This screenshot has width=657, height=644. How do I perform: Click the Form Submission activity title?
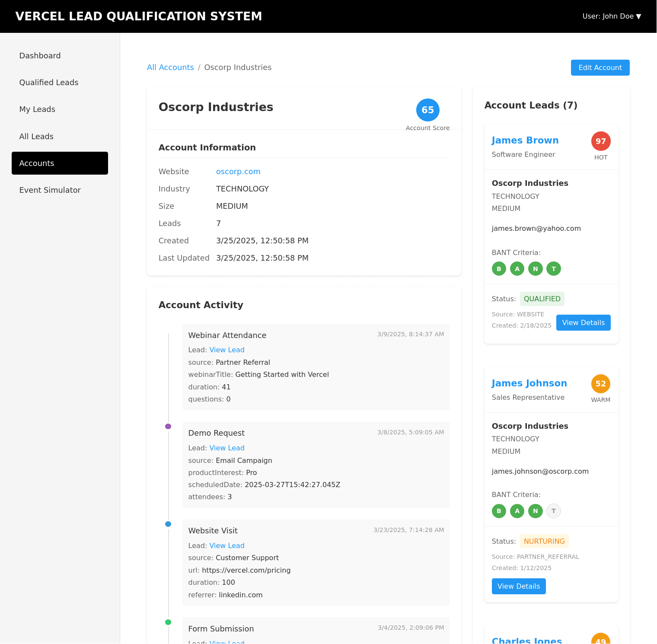(221, 629)
